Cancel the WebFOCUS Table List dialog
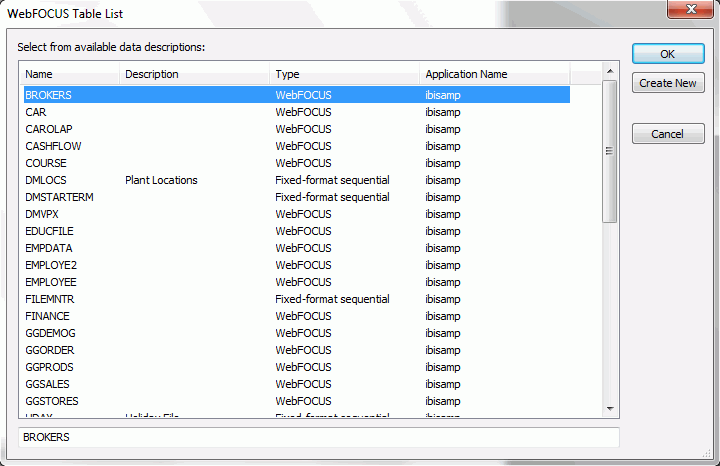The height and width of the screenshot is (466, 720). [x=668, y=134]
